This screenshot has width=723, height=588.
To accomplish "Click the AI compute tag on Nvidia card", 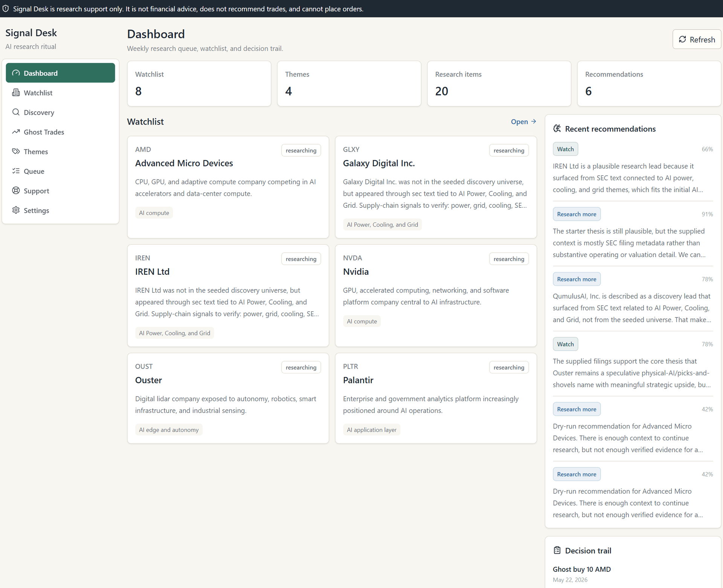I will [362, 321].
